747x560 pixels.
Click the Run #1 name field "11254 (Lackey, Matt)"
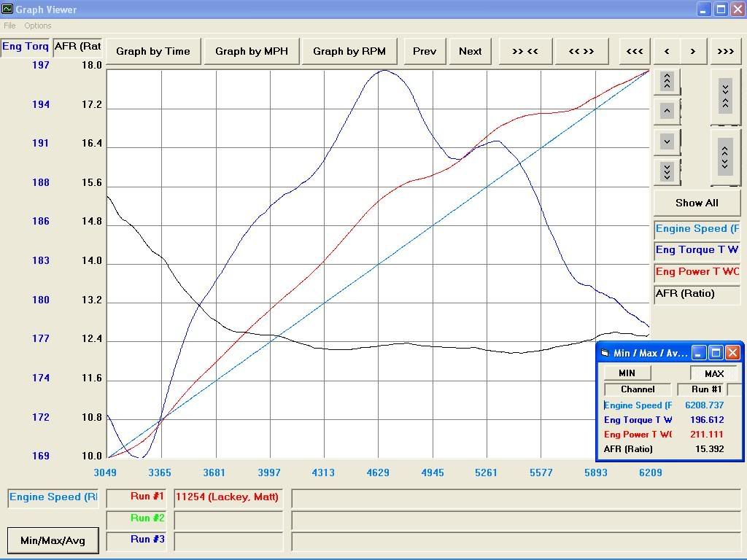point(228,497)
